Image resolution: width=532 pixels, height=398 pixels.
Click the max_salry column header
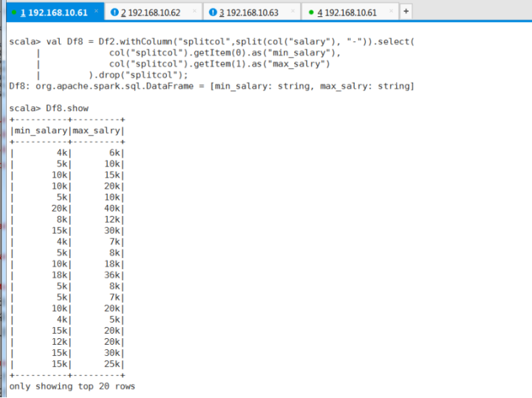tap(96, 131)
